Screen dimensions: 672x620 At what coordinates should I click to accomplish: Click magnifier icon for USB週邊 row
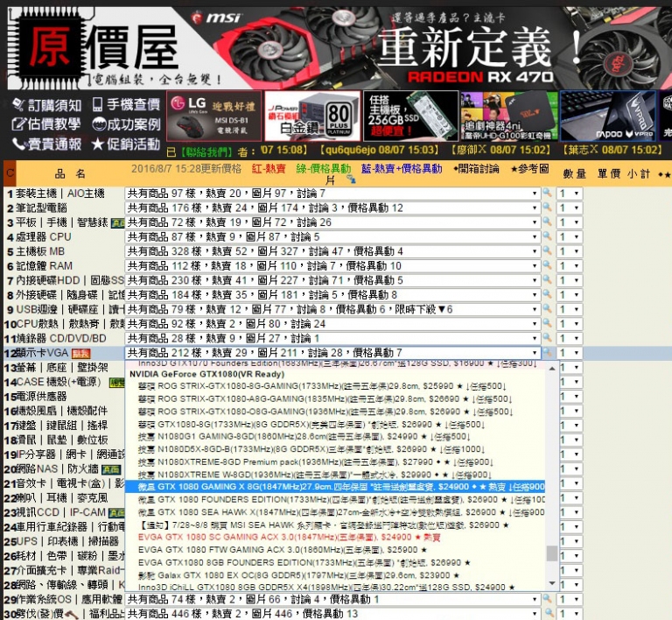[547, 309]
